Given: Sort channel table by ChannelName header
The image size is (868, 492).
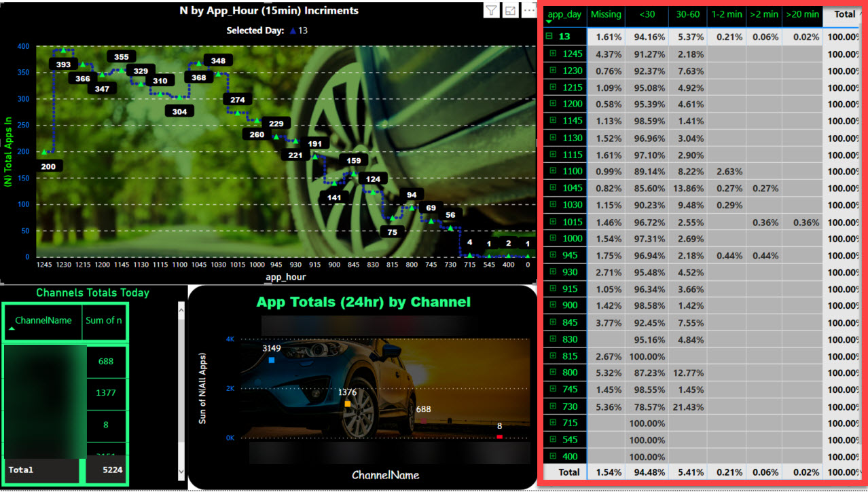Looking at the screenshot, I should click(x=43, y=321).
